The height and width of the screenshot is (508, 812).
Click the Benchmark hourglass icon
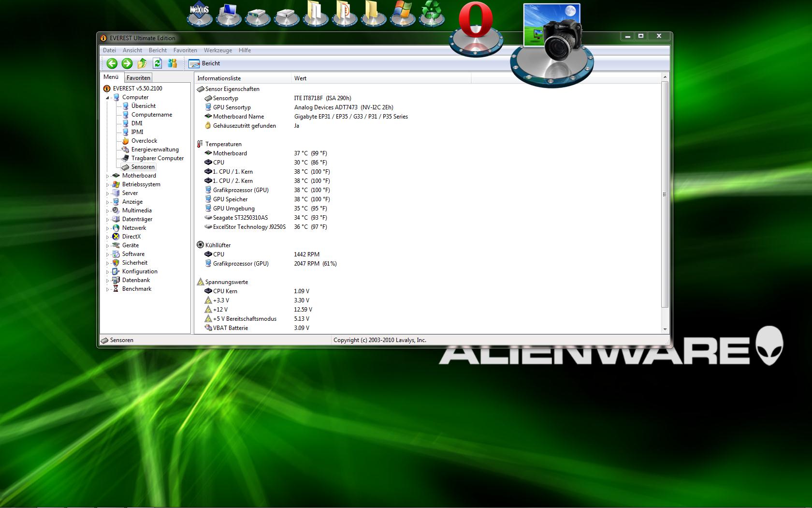tap(116, 289)
